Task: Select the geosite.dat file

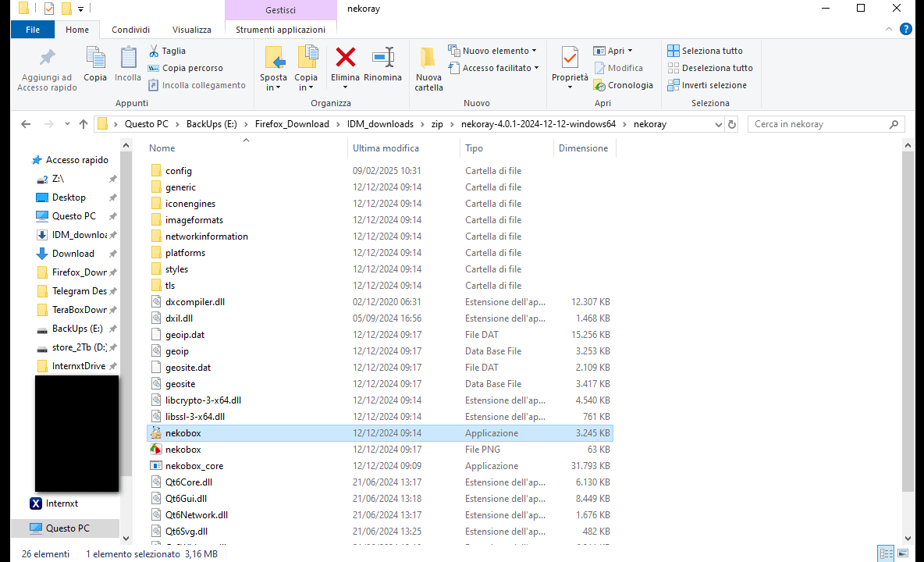Action: [x=380, y=368]
